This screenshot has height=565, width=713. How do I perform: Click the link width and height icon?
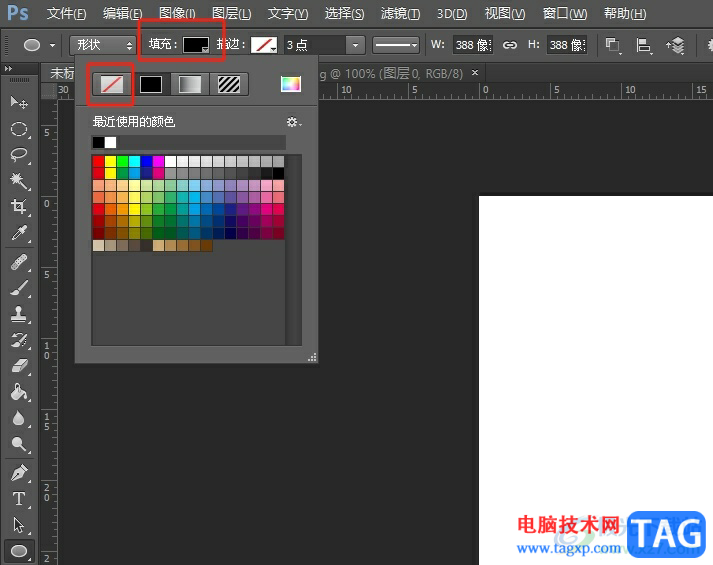(510, 45)
